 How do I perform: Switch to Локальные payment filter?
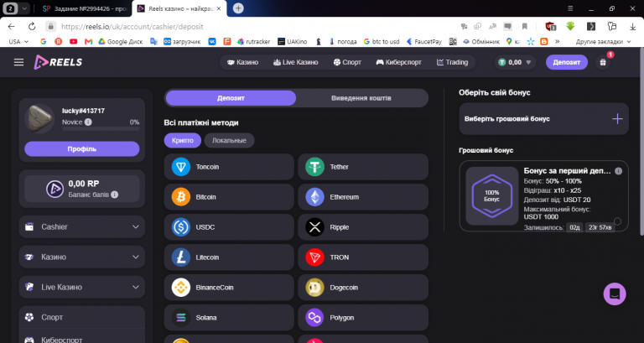coord(229,141)
